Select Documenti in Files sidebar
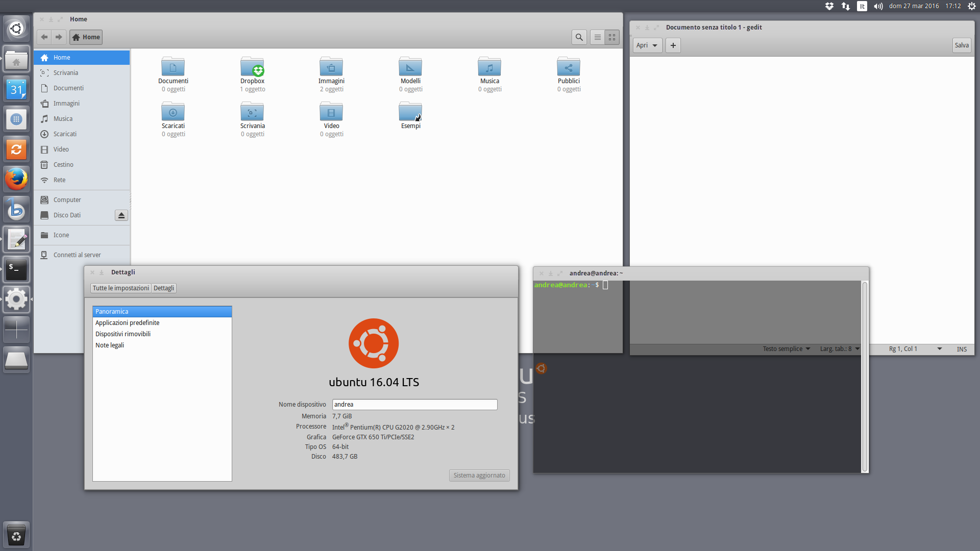This screenshot has width=980, height=551. (82, 88)
